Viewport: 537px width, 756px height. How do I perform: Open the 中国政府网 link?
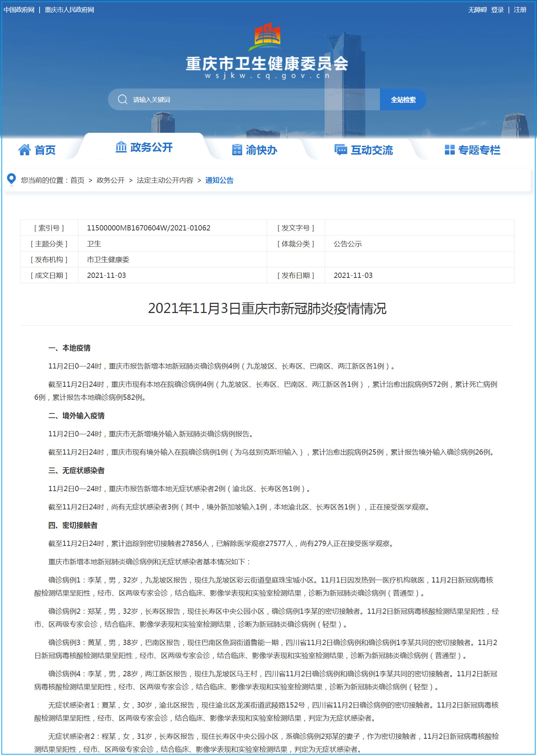(x=19, y=10)
